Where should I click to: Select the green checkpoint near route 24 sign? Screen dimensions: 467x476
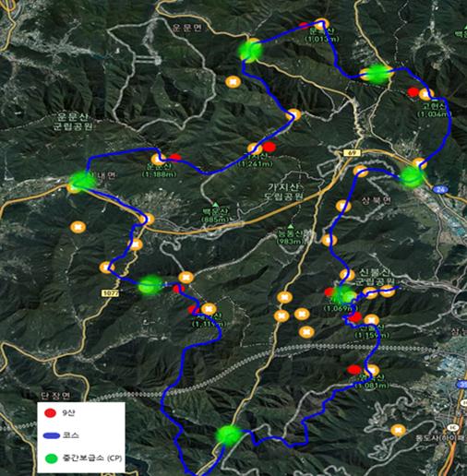coord(413,176)
